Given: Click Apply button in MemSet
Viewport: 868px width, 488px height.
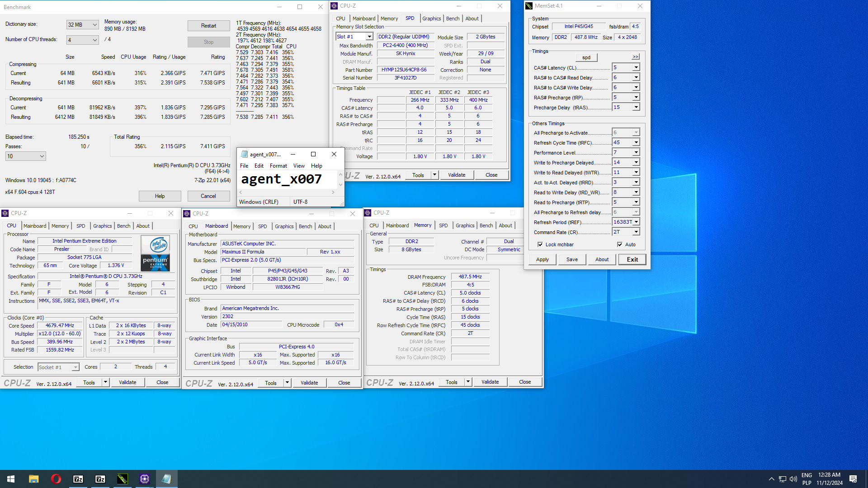Looking at the screenshot, I should [x=542, y=259].
